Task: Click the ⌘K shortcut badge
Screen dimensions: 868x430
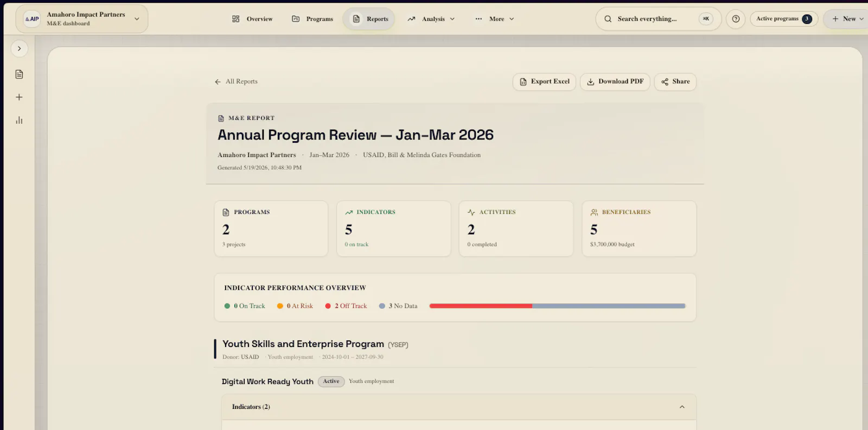Action: [706, 19]
